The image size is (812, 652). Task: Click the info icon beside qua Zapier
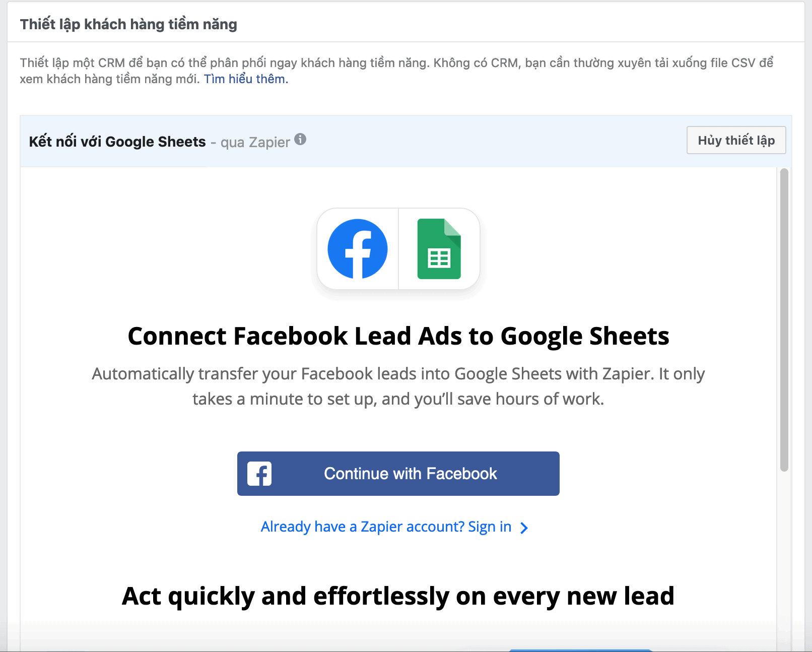pyautogui.click(x=300, y=139)
